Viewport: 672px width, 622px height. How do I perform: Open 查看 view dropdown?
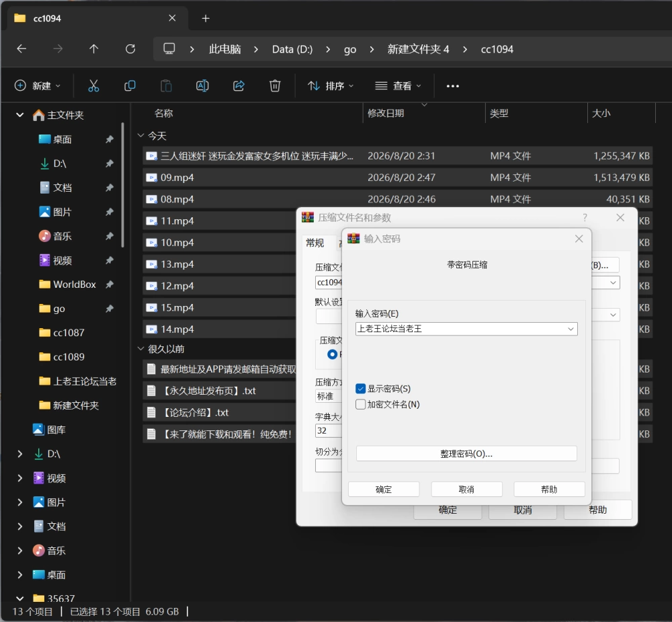click(398, 86)
